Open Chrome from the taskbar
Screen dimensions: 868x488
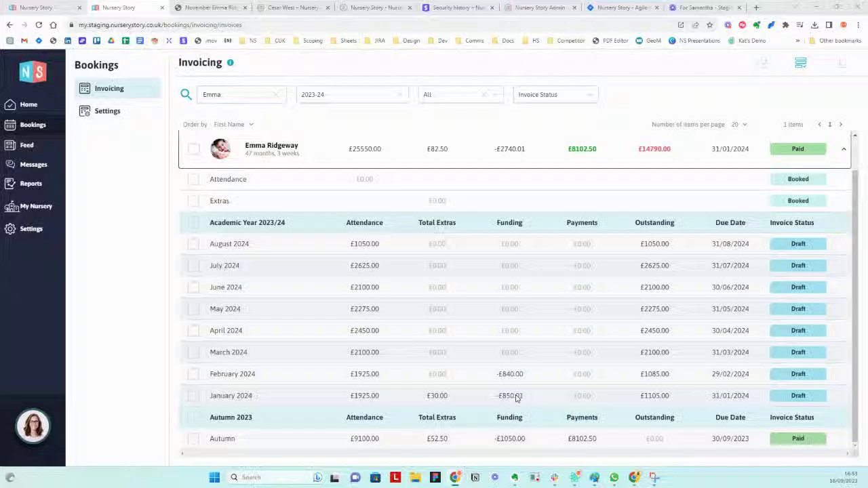point(455,477)
